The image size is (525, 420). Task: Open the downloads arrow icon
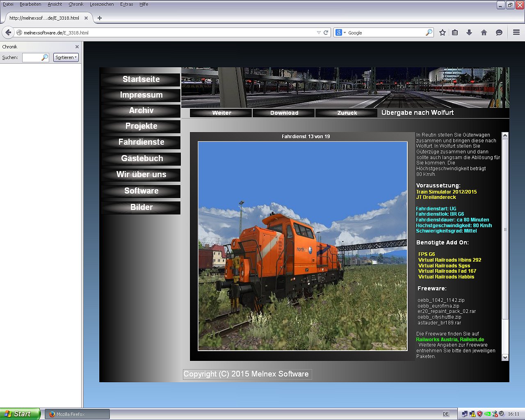click(469, 32)
